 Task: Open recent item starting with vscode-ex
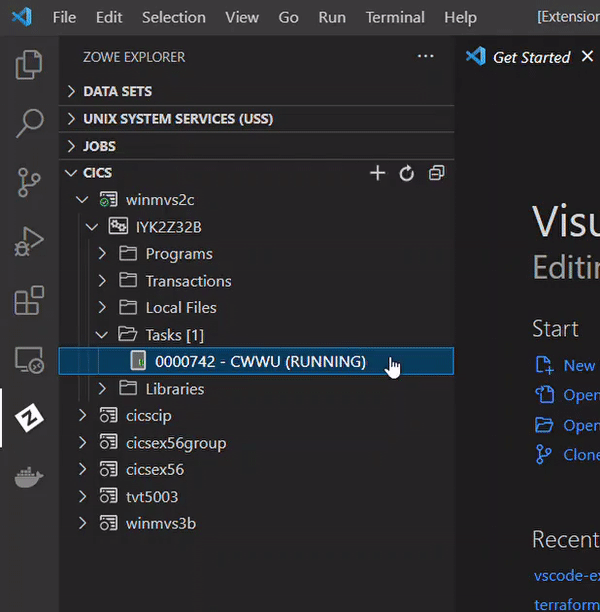566,576
